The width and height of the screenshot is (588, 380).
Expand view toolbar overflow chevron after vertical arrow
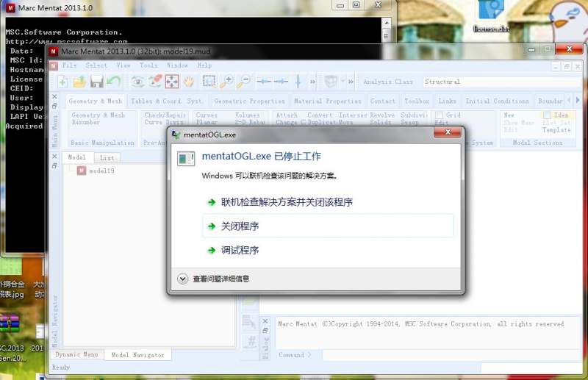[312, 82]
